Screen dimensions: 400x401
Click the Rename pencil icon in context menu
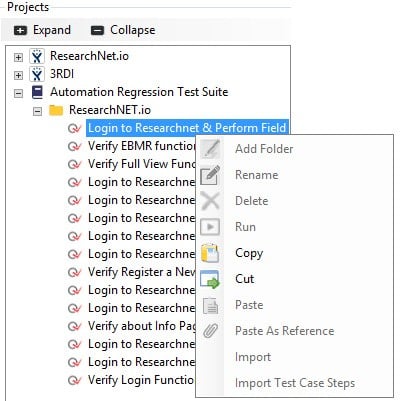[x=210, y=175]
